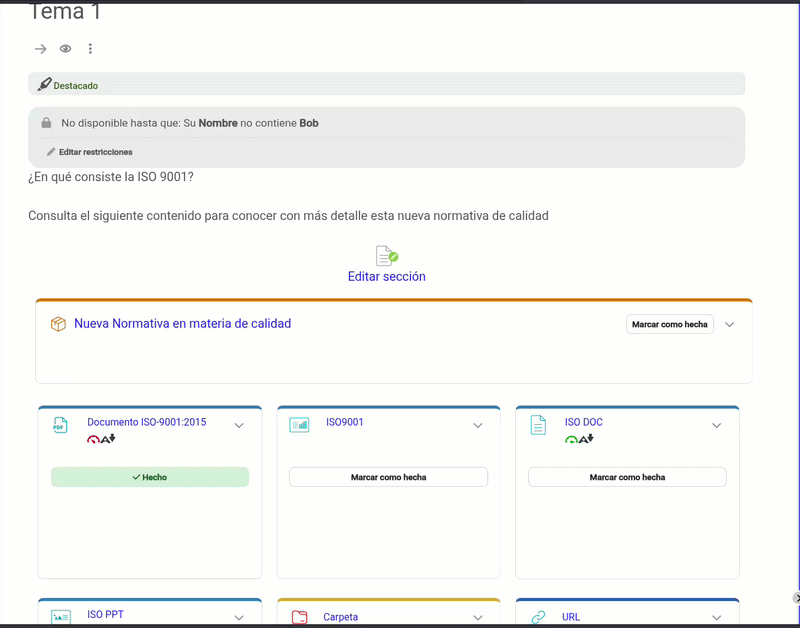Expand the ISO DOC card chevron
Image resolution: width=800 pixels, height=628 pixels.
tap(716, 425)
